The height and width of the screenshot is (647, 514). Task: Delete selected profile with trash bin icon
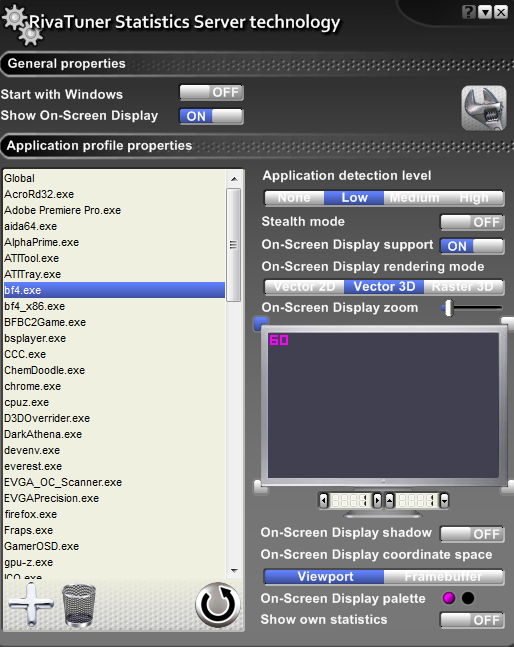point(79,605)
